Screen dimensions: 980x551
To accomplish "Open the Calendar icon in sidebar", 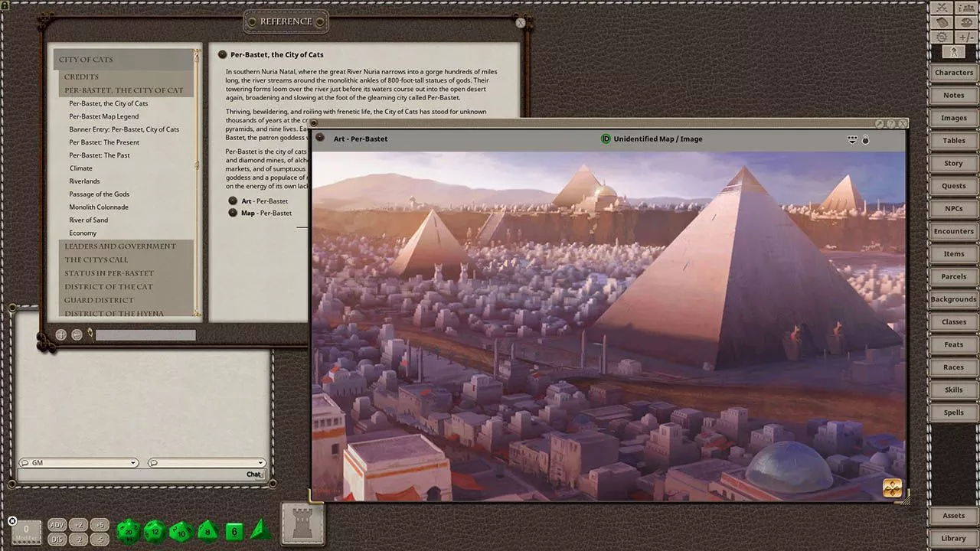I will 942,22.
